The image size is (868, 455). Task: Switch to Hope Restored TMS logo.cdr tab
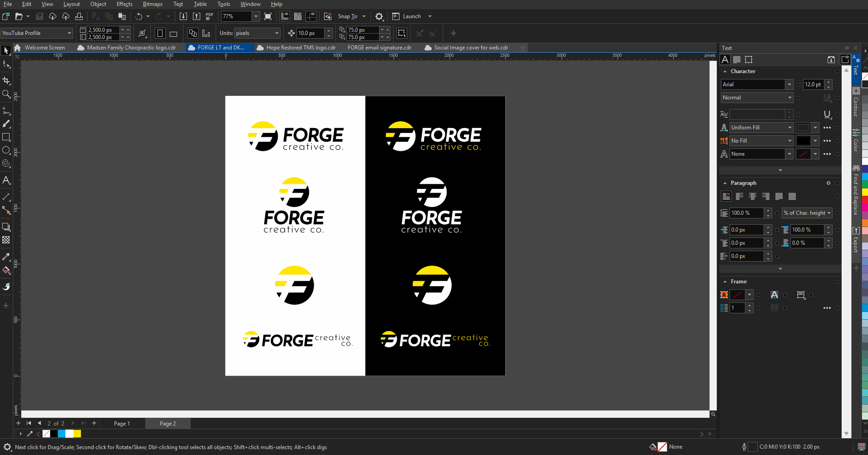point(301,48)
